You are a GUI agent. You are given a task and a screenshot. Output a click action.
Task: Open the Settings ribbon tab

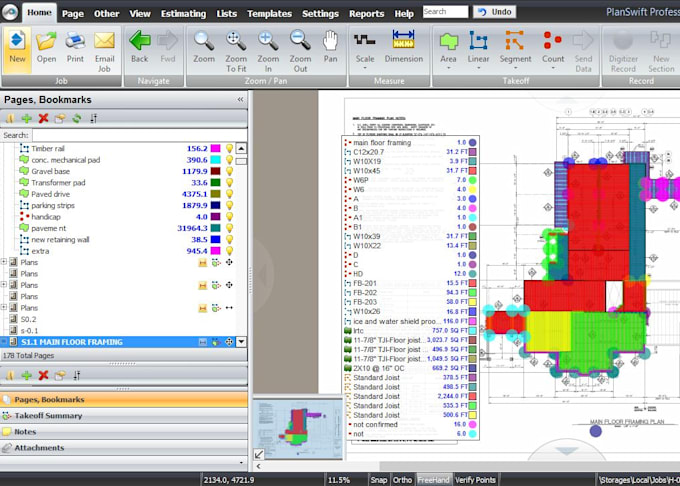pyautogui.click(x=320, y=13)
